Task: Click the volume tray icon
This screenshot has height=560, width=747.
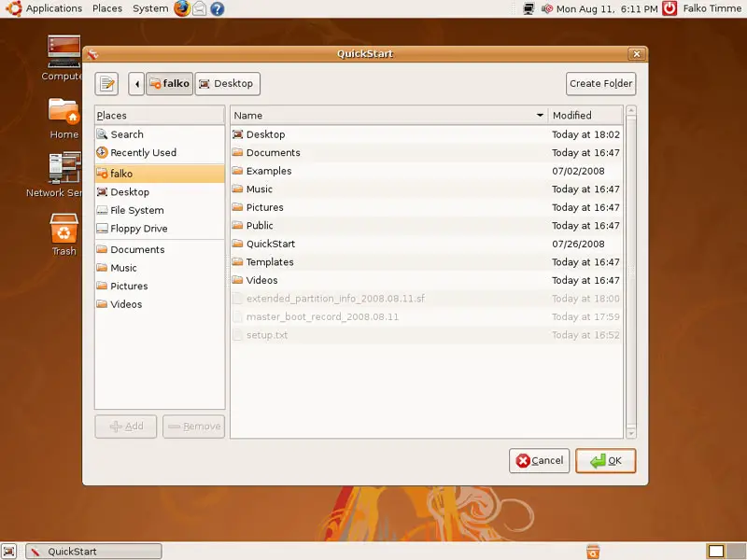Action: click(x=547, y=8)
